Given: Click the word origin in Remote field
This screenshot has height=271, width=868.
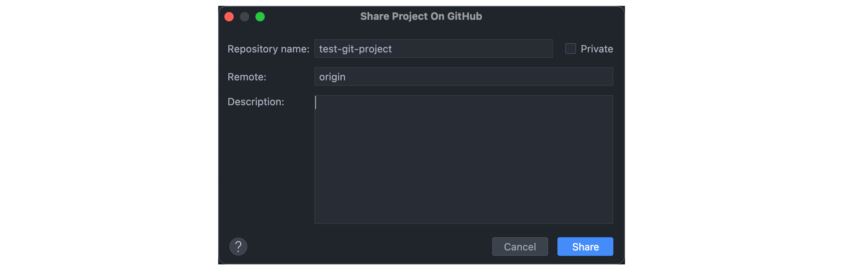Looking at the screenshot, I should click(332, 77).
